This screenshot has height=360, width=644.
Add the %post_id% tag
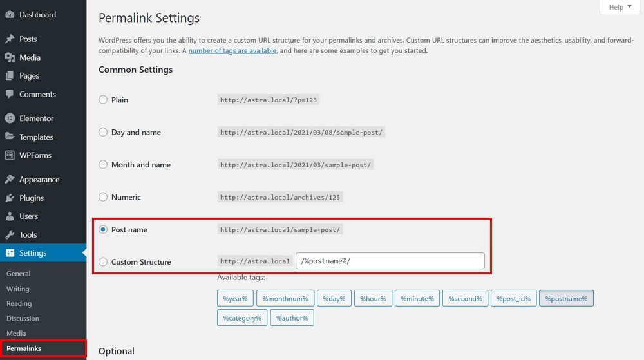(x=514, y=298)
